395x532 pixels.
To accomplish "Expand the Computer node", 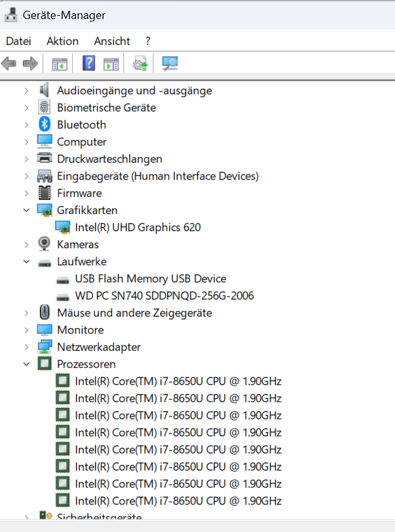I will [27, 142].
